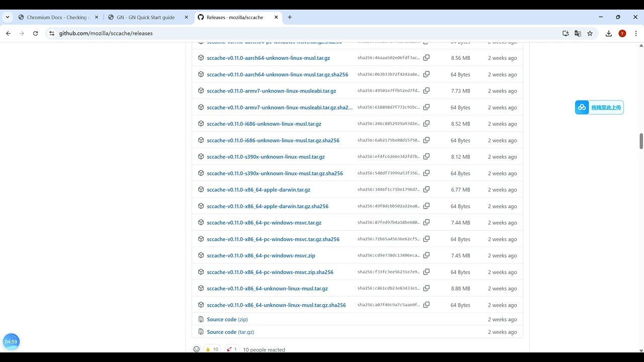Open the browser downloads icon

(x=608, y=33)
